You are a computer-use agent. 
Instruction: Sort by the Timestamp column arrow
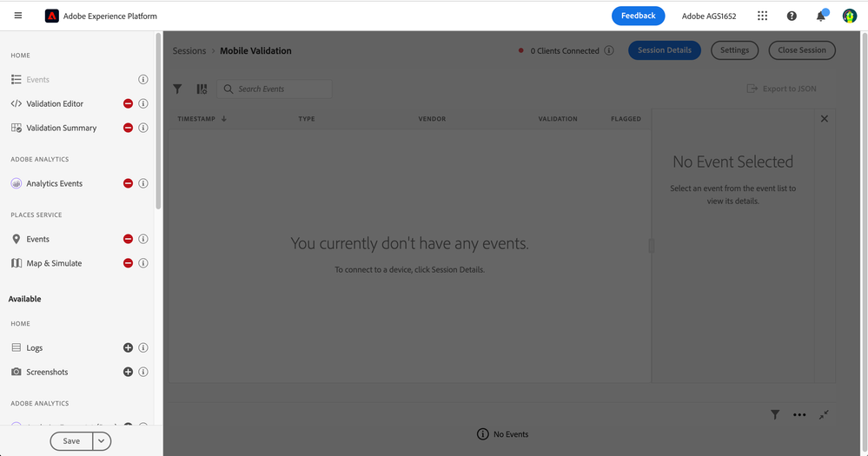[224, 119]
